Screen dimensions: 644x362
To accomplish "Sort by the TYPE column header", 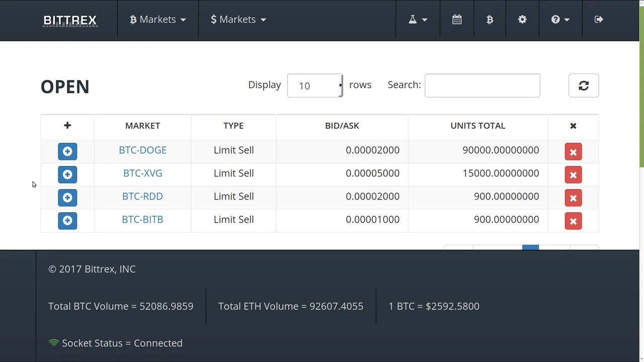I will [233, 126].
